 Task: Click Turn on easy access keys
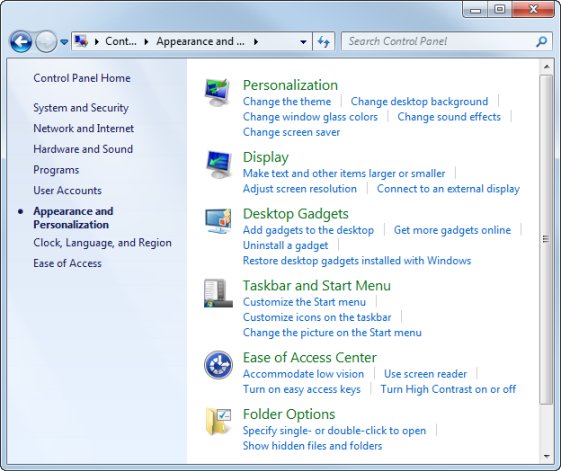click(x=302, y=389)
